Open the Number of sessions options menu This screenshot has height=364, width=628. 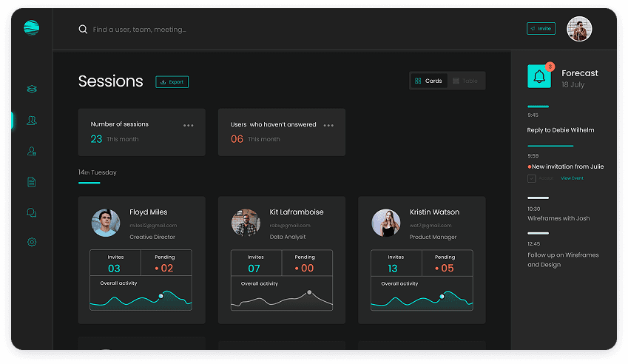point(189,126)
